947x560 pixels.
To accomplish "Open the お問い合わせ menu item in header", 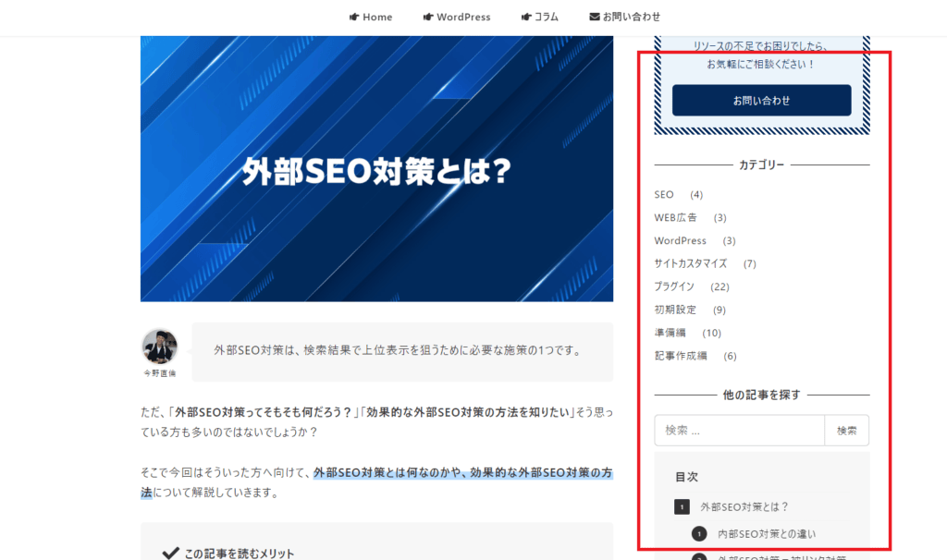I will [625, 17].
